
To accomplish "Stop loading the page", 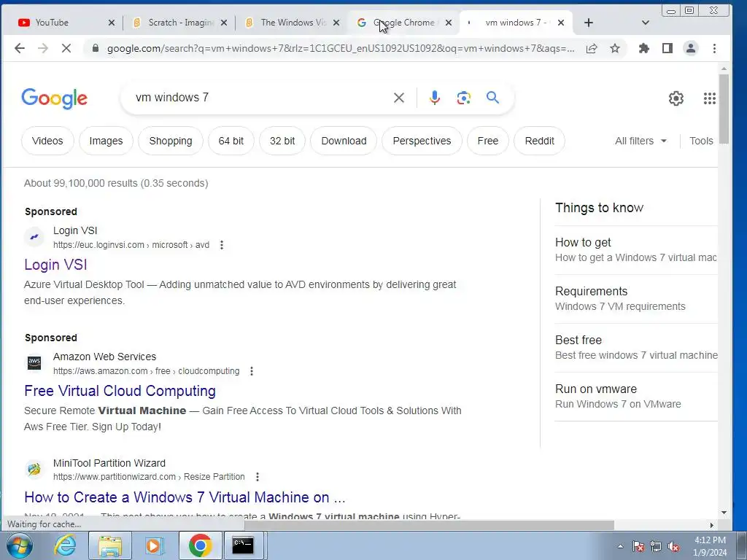I will click(x=66, y=48).
